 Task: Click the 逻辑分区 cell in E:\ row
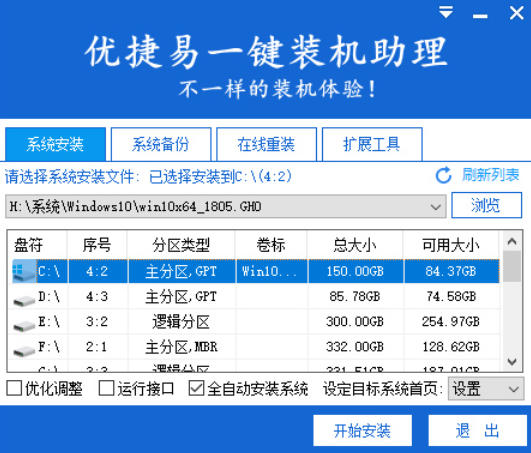[x=181, y=322]
